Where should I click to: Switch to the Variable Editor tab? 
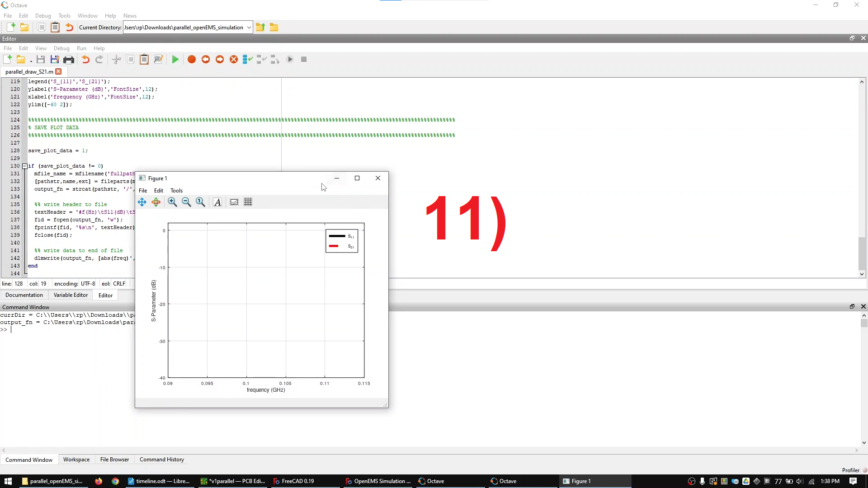pos(71,295)
